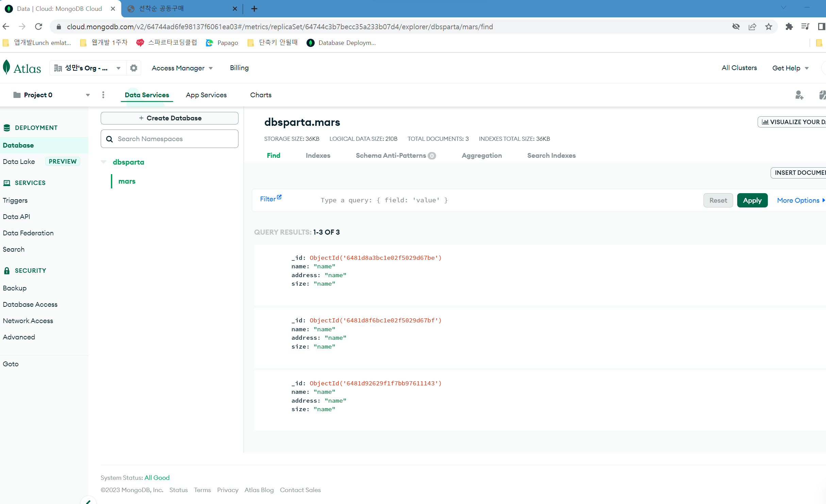Open the Database Deploym... bookmark

(x=341, y=43)
